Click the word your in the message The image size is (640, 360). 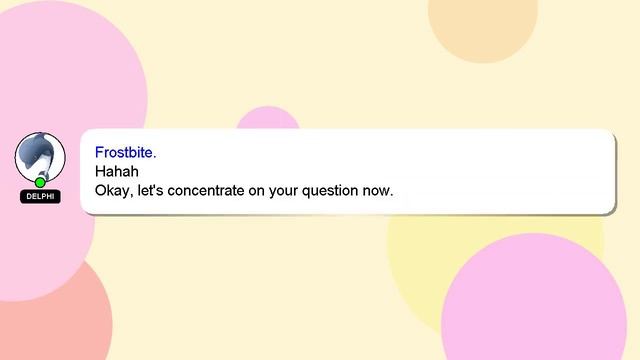(283, 191)
